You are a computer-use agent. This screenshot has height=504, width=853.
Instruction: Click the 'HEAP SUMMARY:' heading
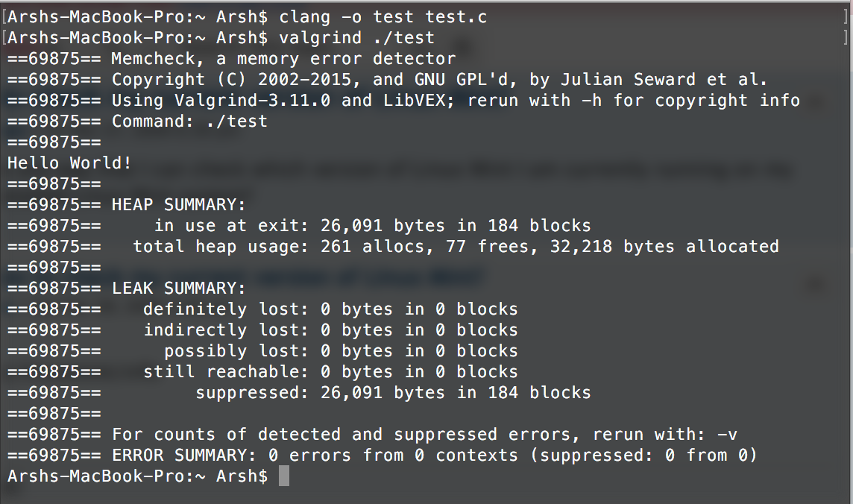click(x=178, y=204)
